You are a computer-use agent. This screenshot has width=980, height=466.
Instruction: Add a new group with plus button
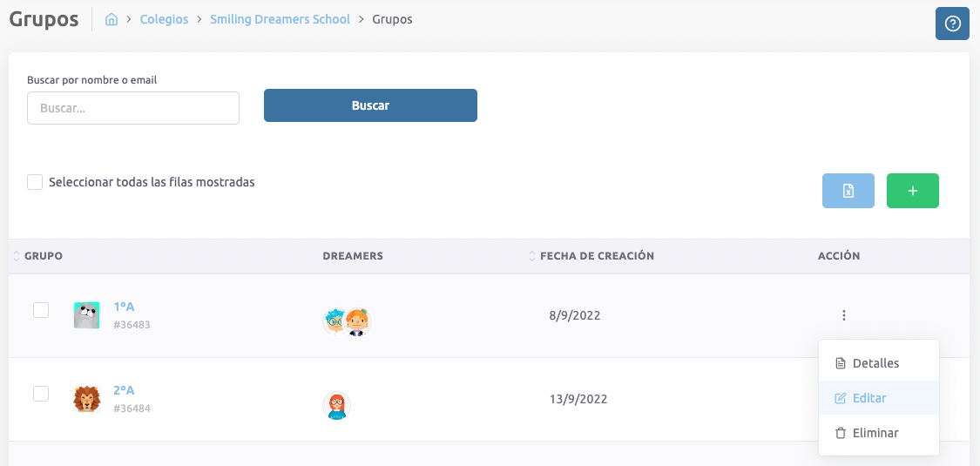[x=912, y=191]
